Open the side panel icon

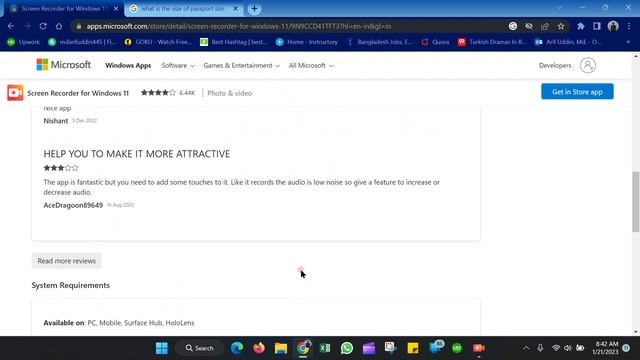click(597, 26)
